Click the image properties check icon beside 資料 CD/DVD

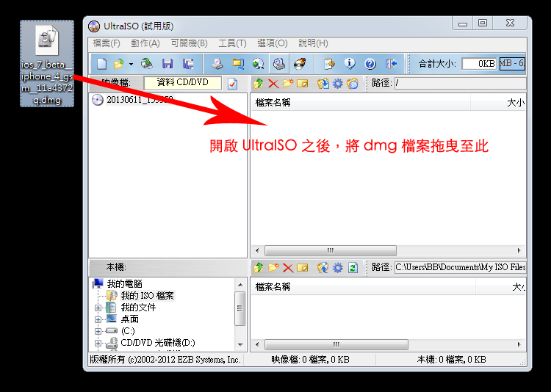point(233,83)
